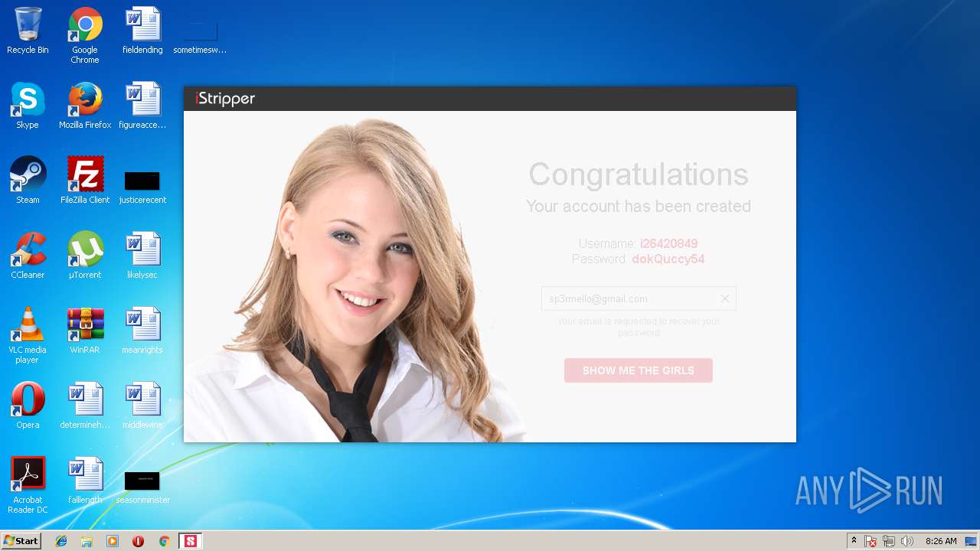Viewport: 980px width, 551px height.
Task: Open Windows Explorer folder in taskbar
Action: pos(87,541)
